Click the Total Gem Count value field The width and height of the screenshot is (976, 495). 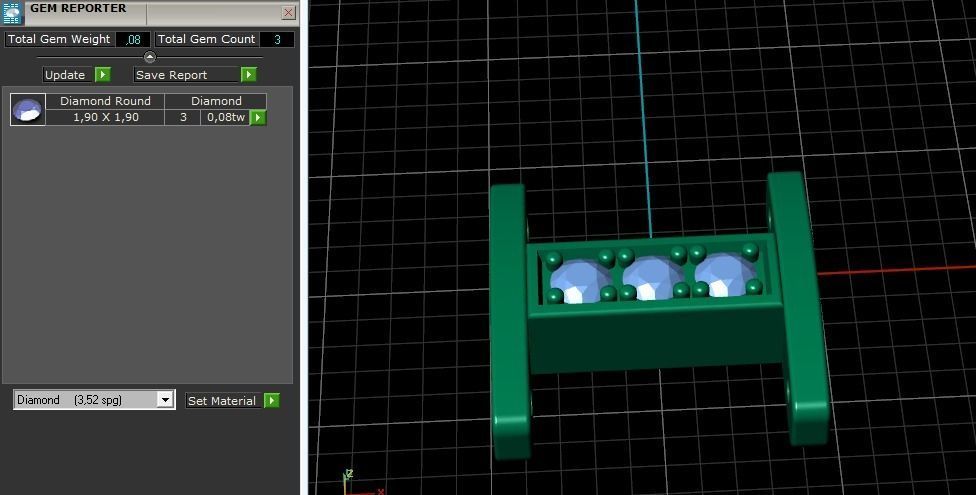click(x=277, y=39)
